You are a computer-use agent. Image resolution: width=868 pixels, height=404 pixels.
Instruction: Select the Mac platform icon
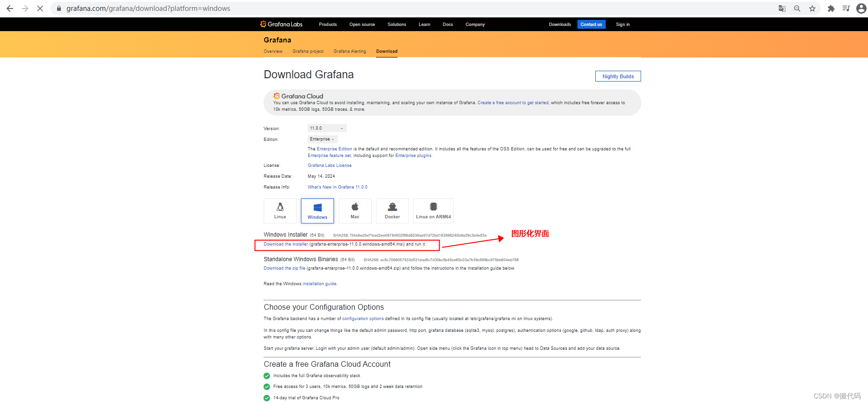tap(355, 211)
